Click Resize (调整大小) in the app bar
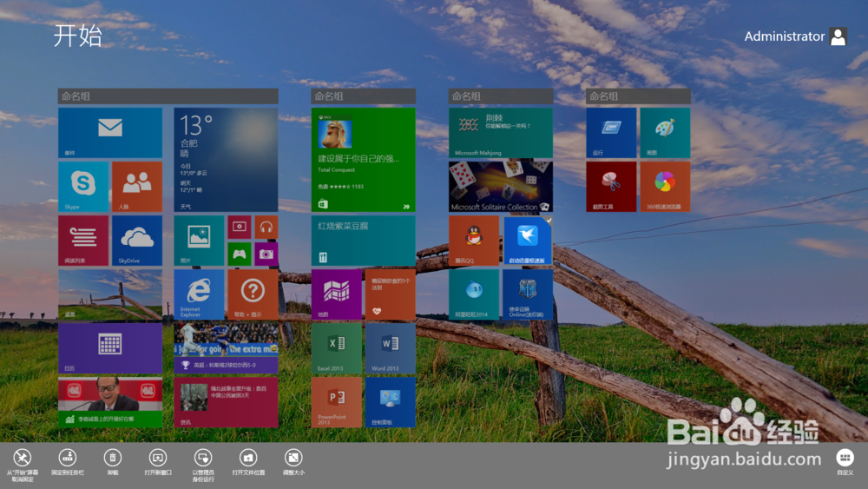868x489 pixels. 293,462
